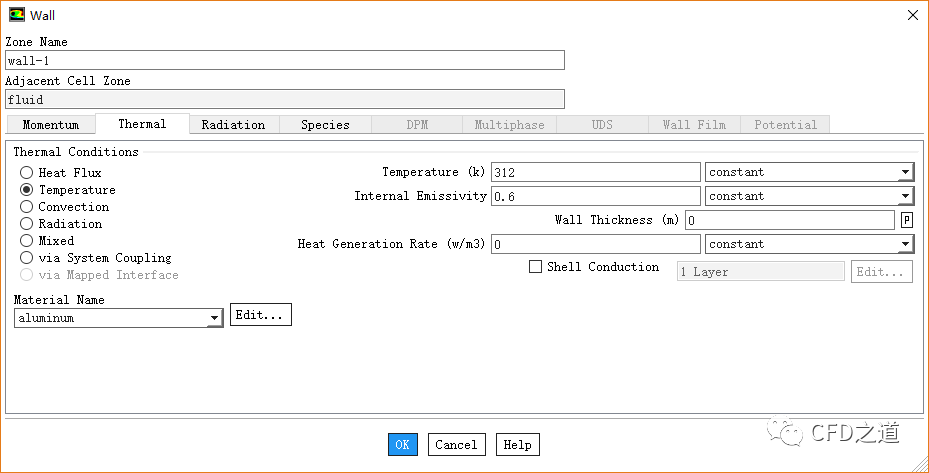Expand the Heat Generation Rate dropdown

coord(808,244)
